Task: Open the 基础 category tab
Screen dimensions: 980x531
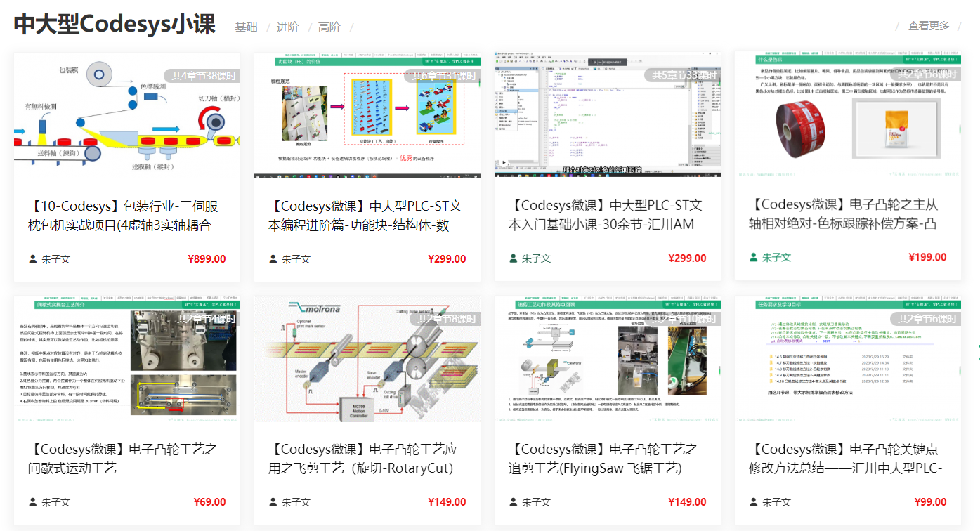Action: tap(246, 27)
